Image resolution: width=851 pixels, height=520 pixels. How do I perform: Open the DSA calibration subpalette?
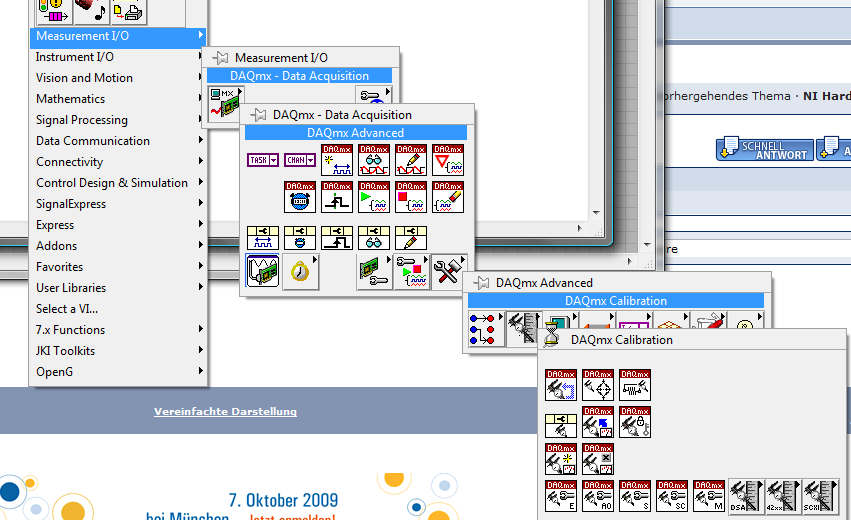pyautogui.click(x=745, y=496)
